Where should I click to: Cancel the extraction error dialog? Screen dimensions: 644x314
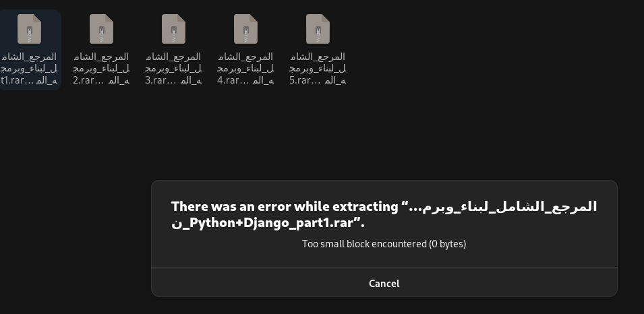[384, 284]
